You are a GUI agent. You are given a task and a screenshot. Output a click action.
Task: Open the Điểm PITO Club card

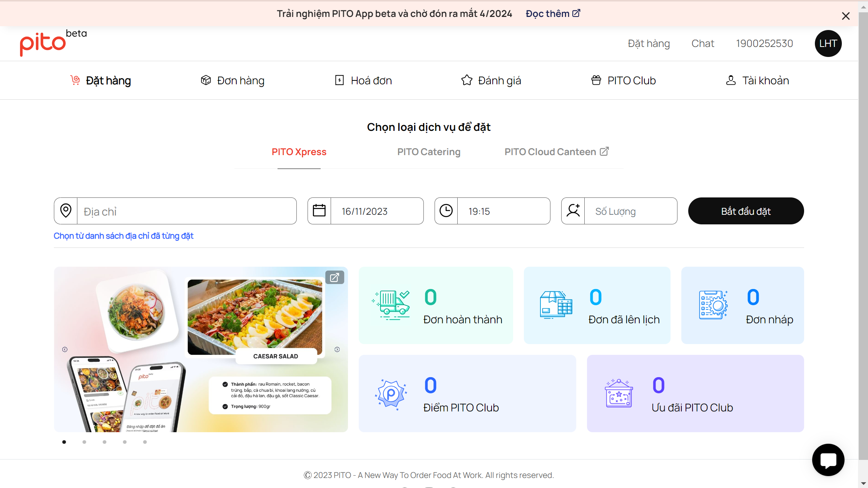[467, 393]
